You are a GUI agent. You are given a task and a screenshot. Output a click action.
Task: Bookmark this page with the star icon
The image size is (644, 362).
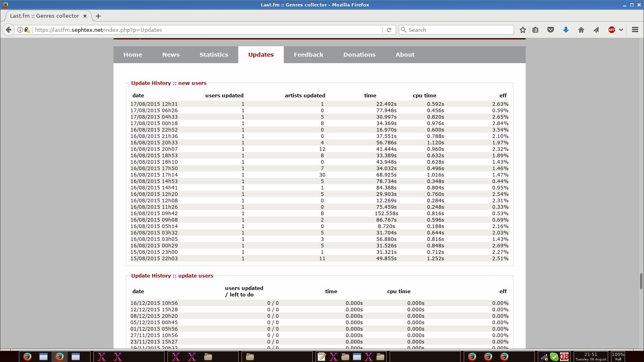coord(522,30)
